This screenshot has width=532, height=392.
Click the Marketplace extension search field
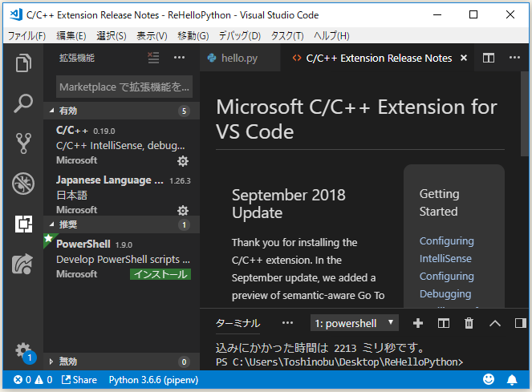[124, 87]
